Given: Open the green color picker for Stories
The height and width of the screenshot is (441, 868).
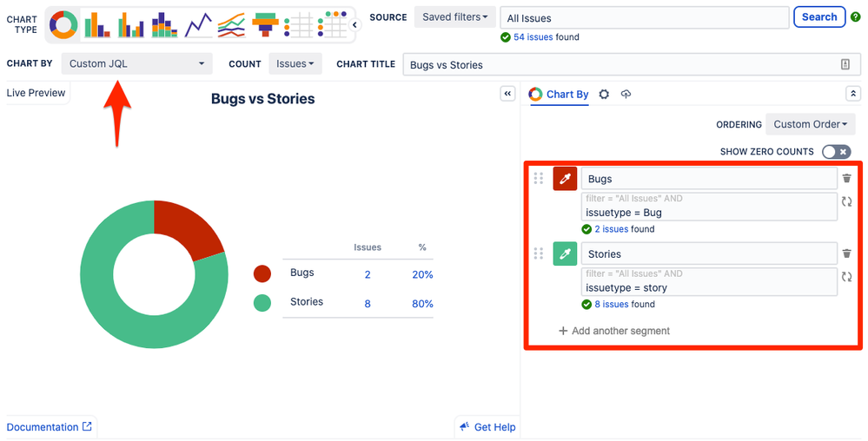Looking at the screenshot, I should point(565,254).
